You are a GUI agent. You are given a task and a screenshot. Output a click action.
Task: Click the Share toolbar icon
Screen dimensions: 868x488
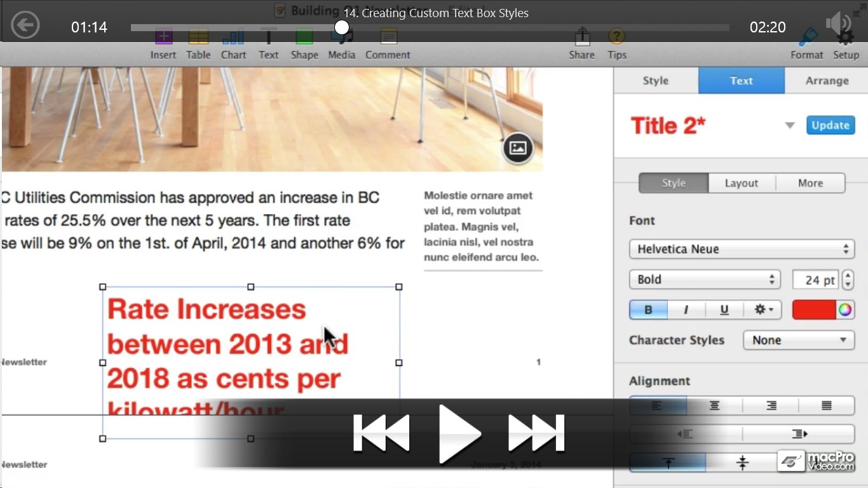581,44
